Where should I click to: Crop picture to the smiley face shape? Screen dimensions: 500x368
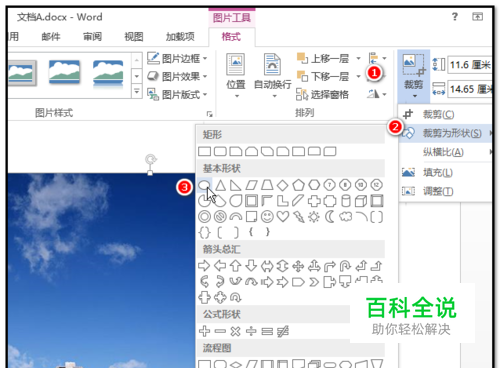pos(267,217)
